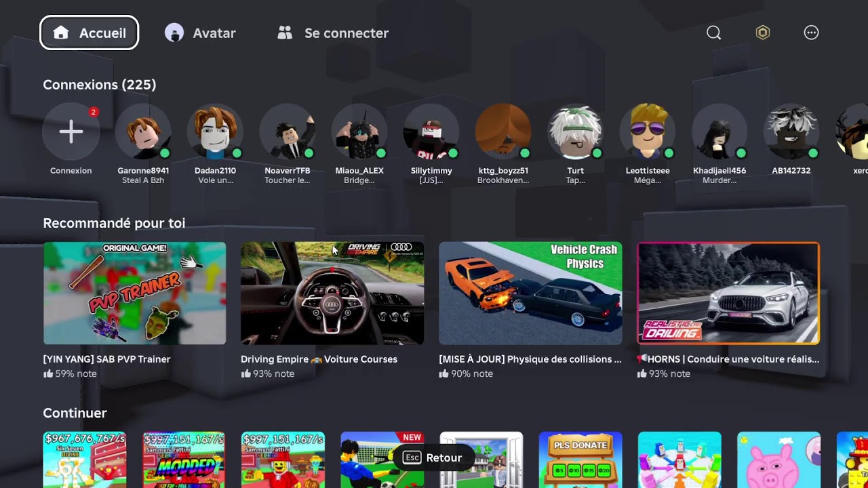Select Garonne8941's avatar
The height and width of the screenshot is (488, 868).
click(x=143, y=132)
